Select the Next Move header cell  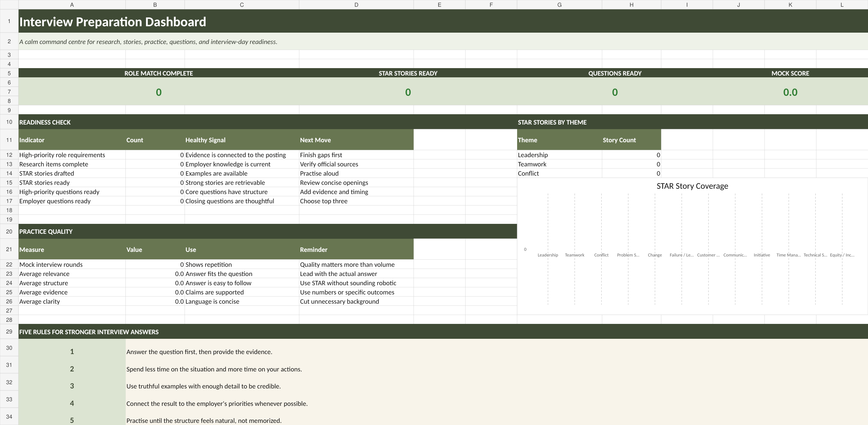(x=356, y=140)
